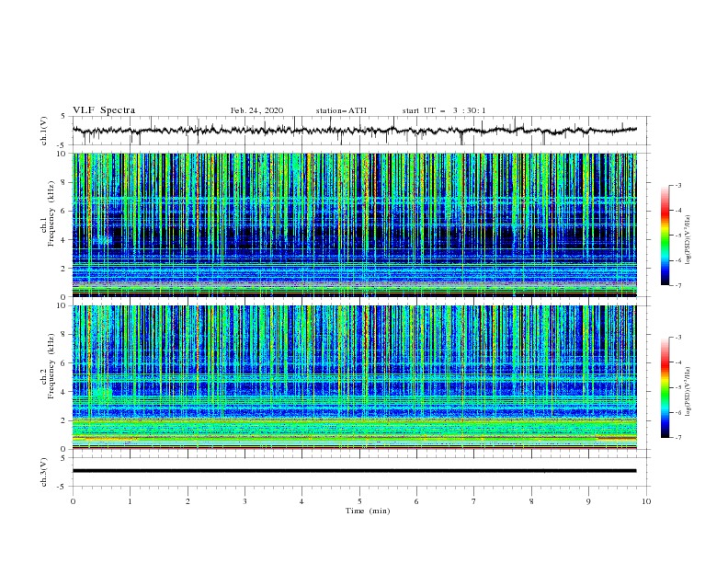Click the "ch.3(V)" axis label
The image size is (728, 563).
click(44, 472)
